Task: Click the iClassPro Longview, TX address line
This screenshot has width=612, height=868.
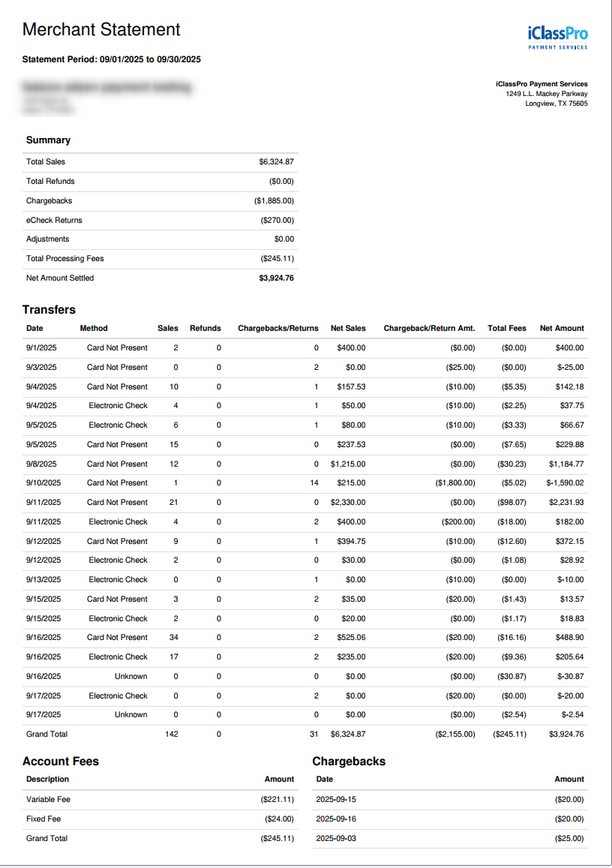Action: 556,104
